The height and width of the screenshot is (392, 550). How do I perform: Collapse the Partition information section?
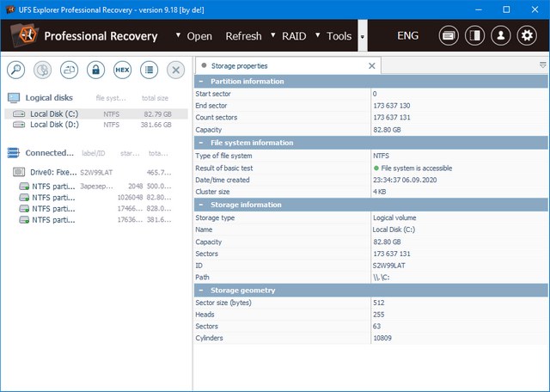[x=201, y=82]
